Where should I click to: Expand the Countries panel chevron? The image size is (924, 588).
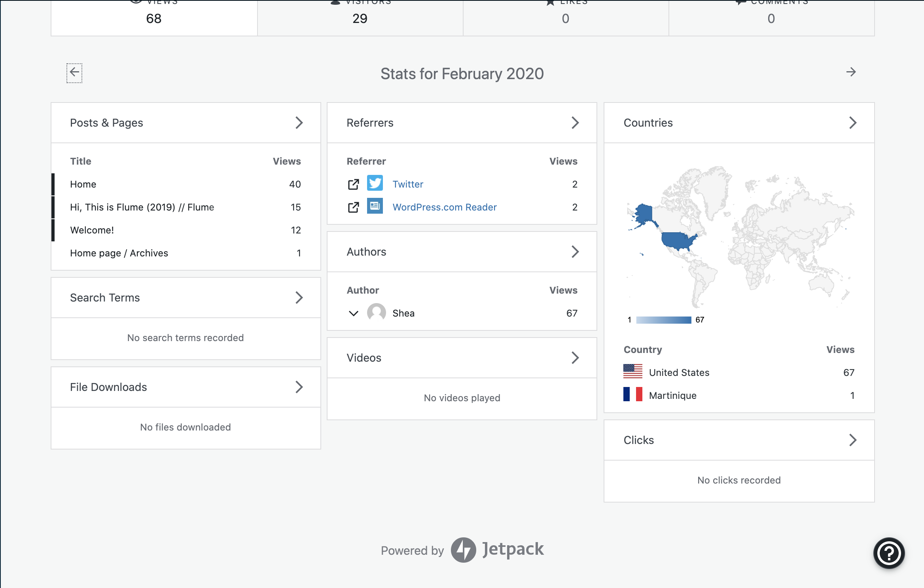tap(852, 123)
